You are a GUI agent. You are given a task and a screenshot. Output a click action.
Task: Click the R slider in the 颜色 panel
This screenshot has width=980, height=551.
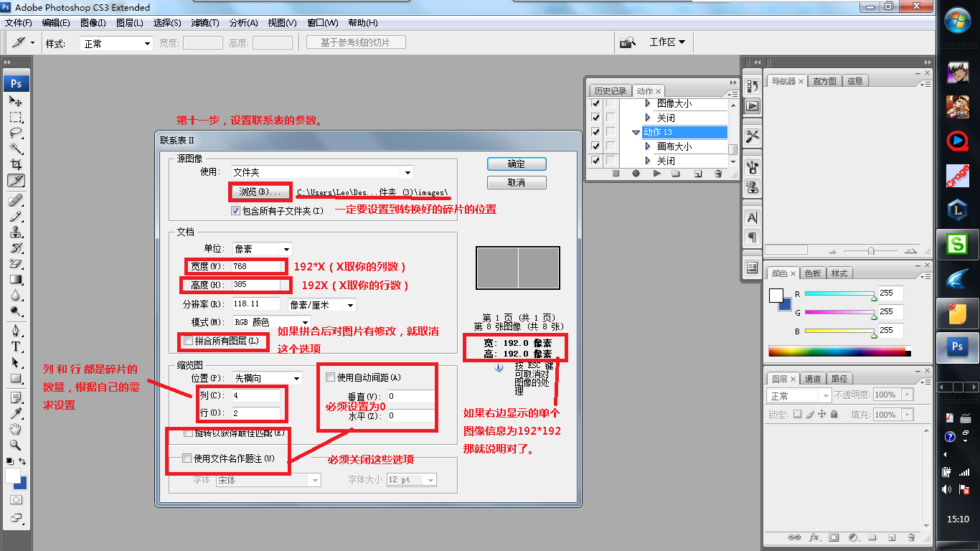pyautogui.click(x=839, y=294)
